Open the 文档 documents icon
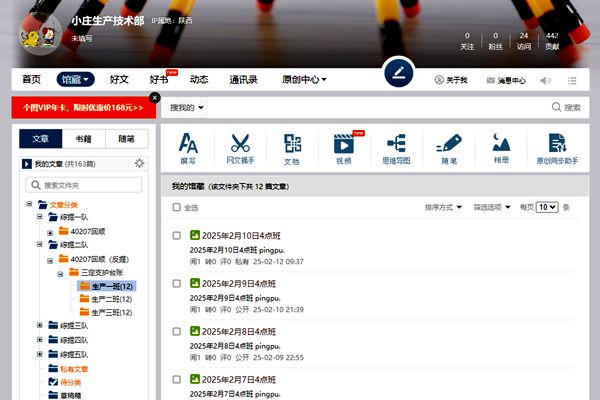600x400 pixels. point(291,146)
